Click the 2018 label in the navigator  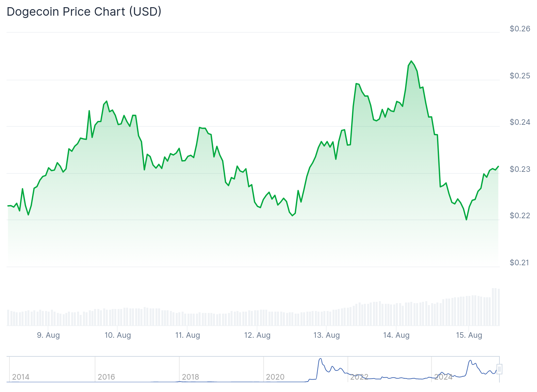click(190, 377)
